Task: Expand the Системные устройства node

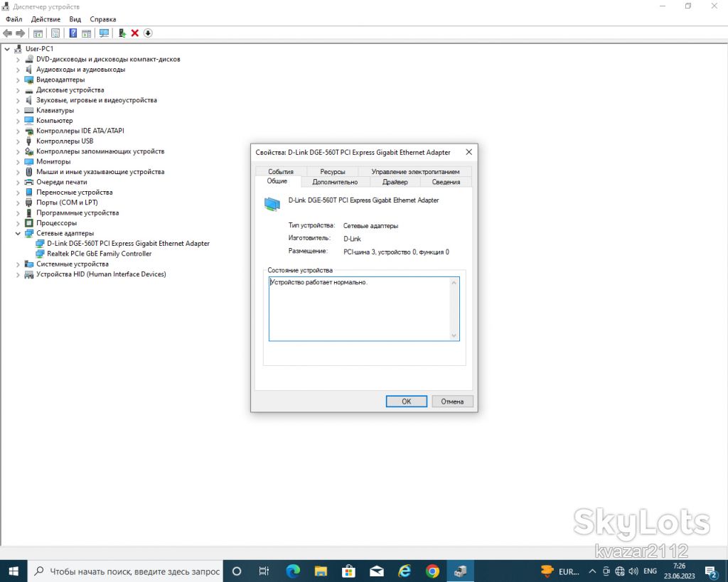Action: [18, 264]
